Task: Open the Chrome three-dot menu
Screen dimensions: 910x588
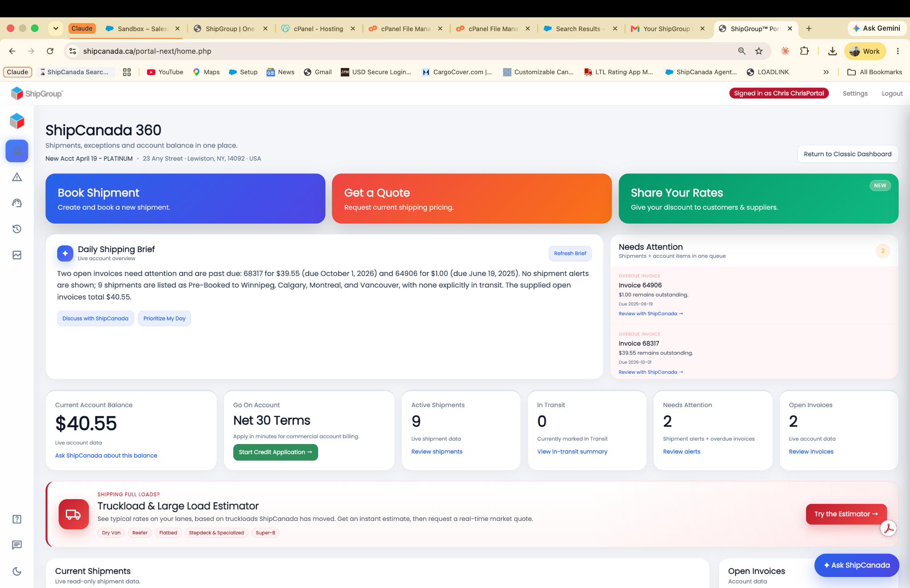Action: [898, 51]
